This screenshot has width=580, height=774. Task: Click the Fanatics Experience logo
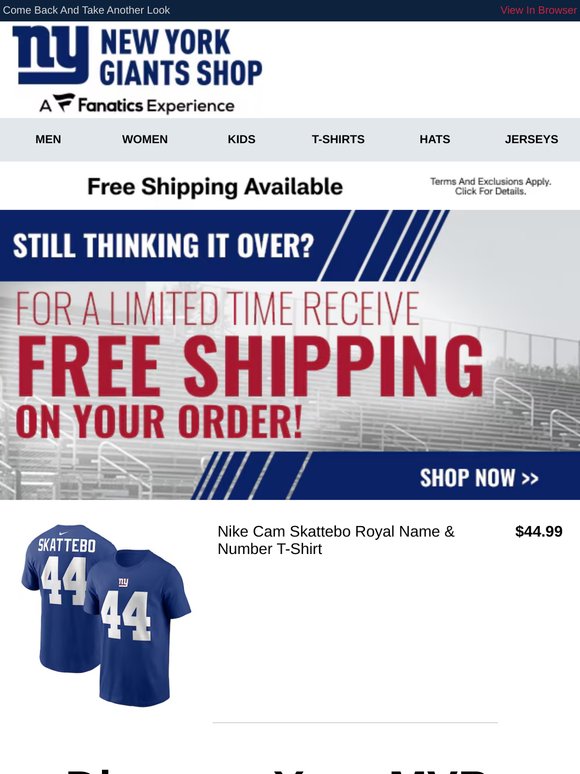pos(137,104)
